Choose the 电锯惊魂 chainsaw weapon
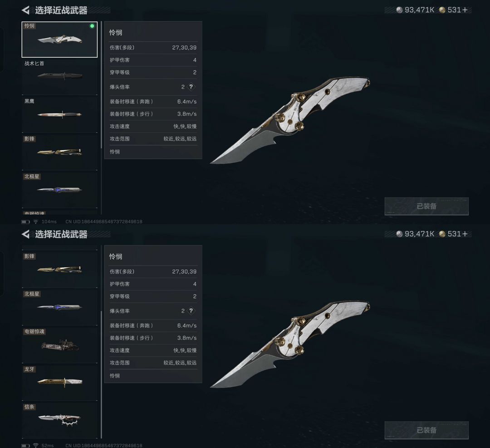This screenshot has width=490, height=448. tap(60, 345)
